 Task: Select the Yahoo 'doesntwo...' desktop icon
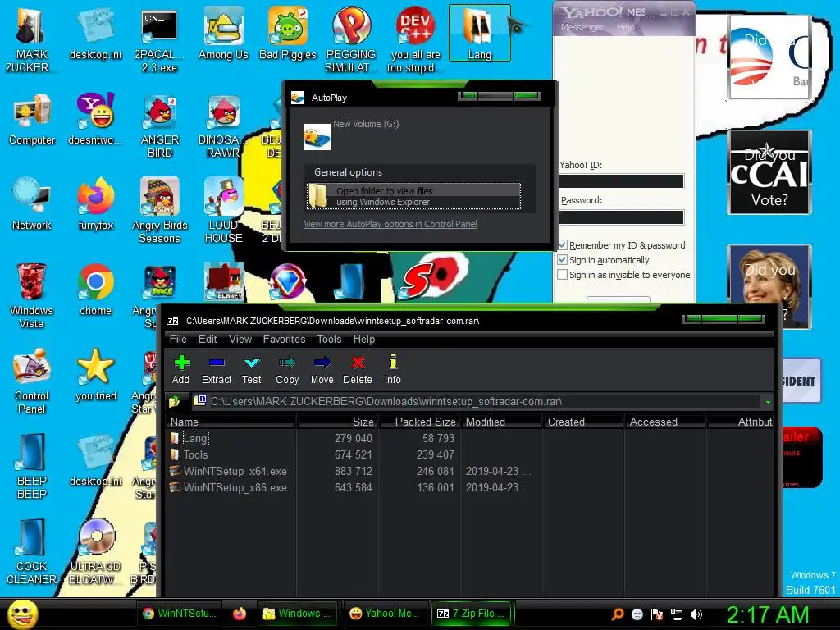tap(95, 120)
